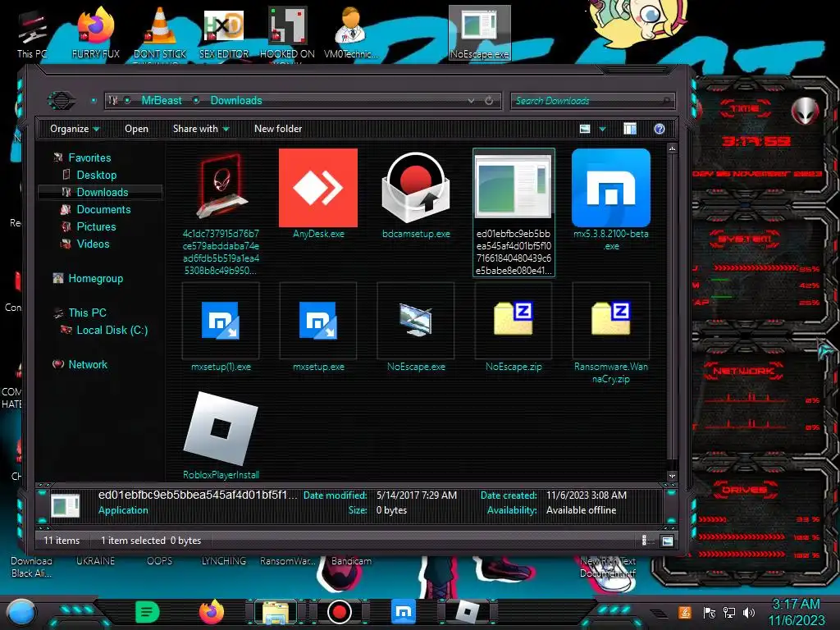Click the Action Center flag tray icon
840x630 pixels.
(710, 612)
